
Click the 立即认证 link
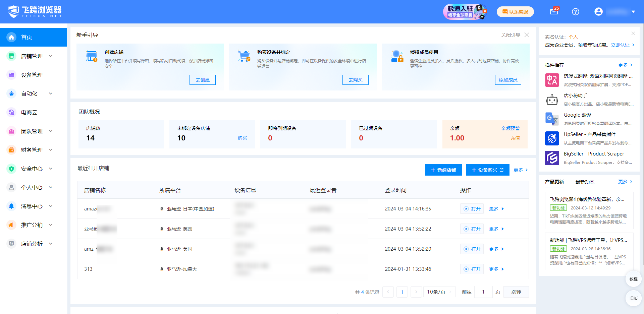(x=620, y=45)
